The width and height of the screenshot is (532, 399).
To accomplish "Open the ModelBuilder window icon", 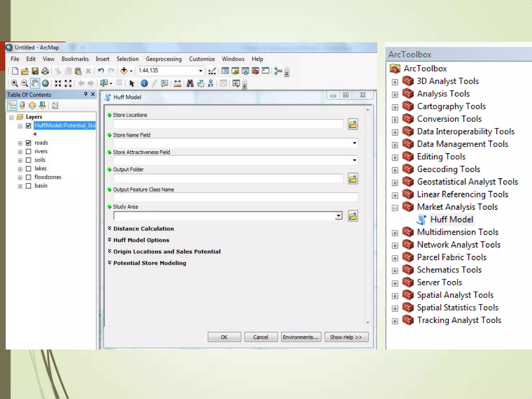I will (x=278, y=71).
